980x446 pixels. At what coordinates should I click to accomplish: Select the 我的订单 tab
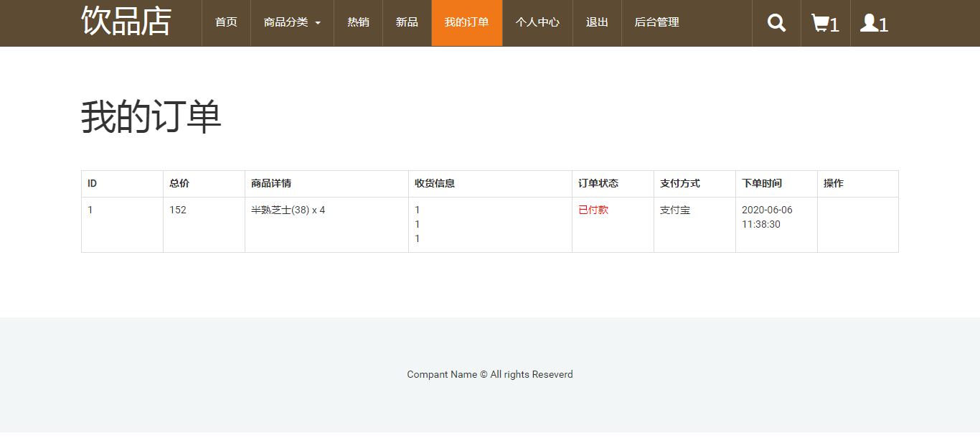click(x=466, y=22)
